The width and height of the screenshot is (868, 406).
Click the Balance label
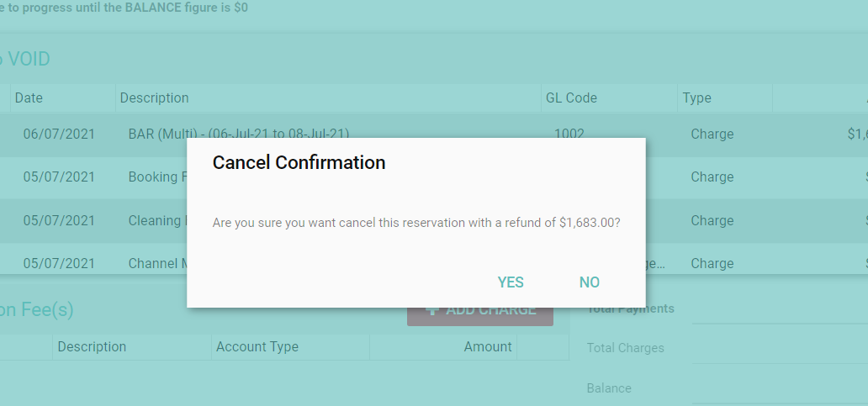pos(609,388)
